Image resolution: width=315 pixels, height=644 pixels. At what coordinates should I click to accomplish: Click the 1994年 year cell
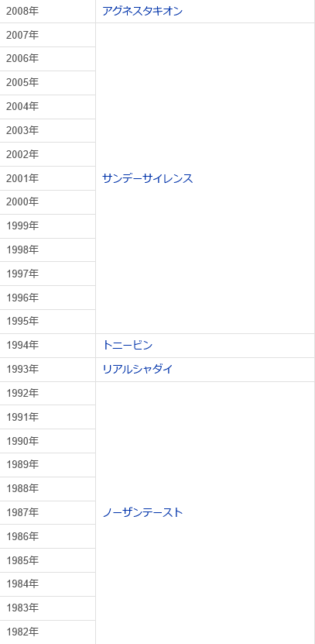tap(47, 346)
